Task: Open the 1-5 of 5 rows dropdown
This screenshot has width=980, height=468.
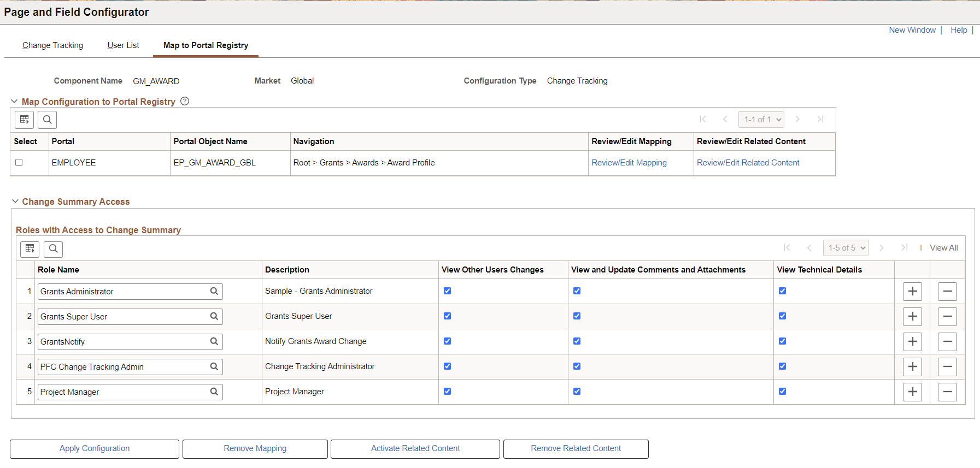Action: coord(845,248)
